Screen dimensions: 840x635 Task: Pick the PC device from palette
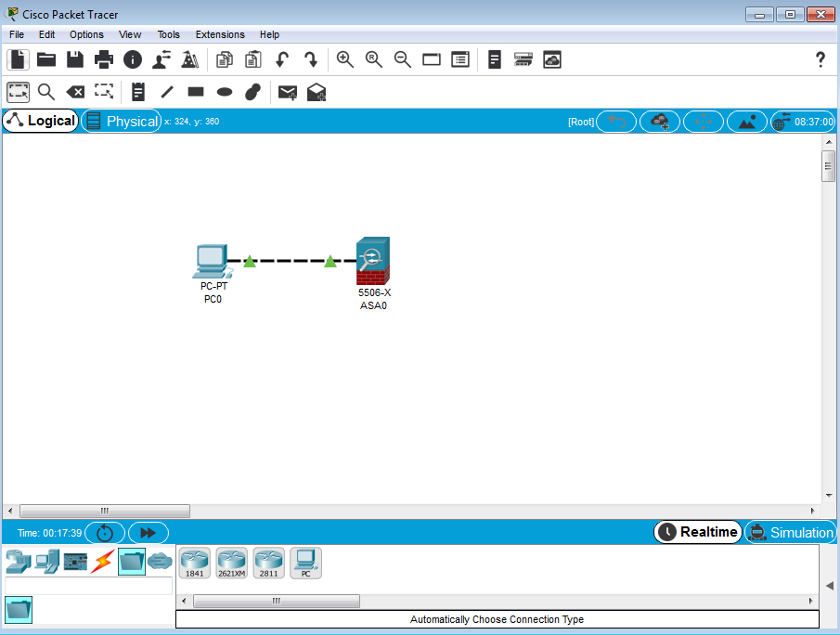pyautogui.click(x=306, y=564)
